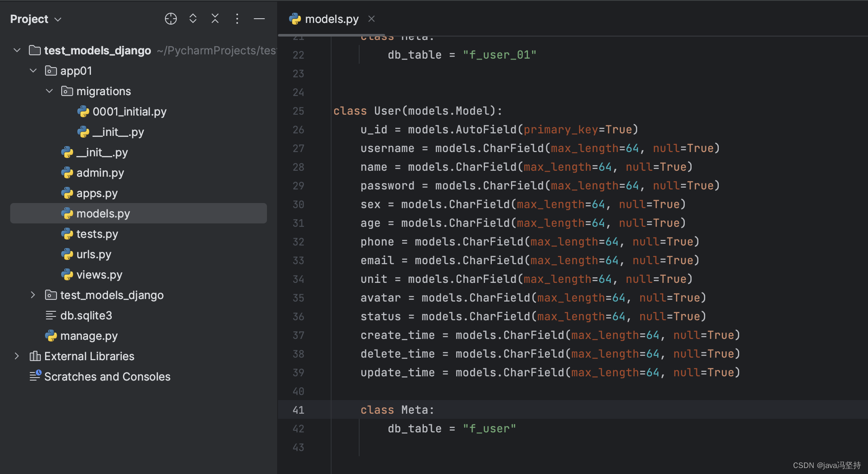Expand the inner test_models_django folder

click(x=33, y=295)
